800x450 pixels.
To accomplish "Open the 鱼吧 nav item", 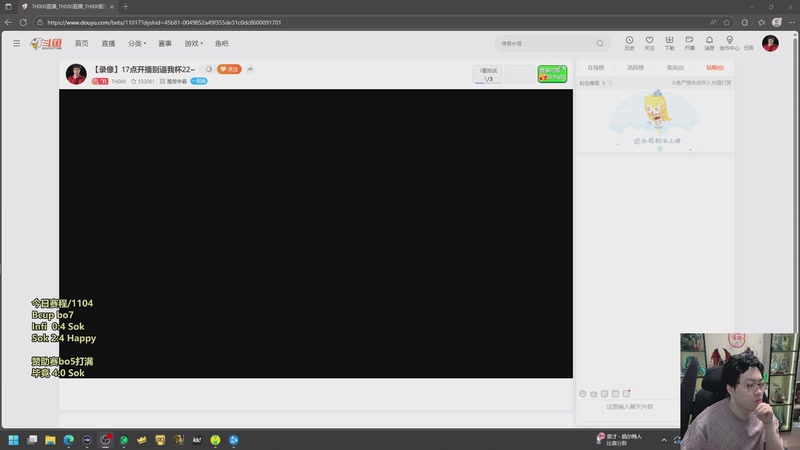I will 221,43.
